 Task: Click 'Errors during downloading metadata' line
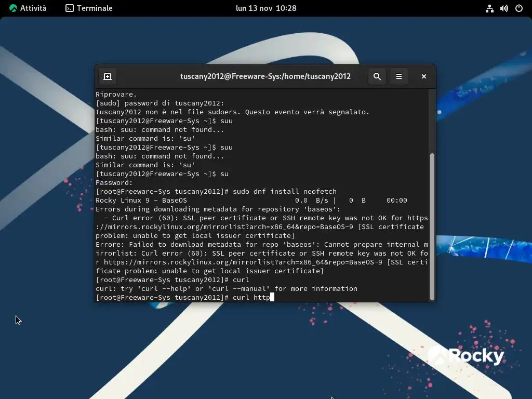(x=218, y=209)
